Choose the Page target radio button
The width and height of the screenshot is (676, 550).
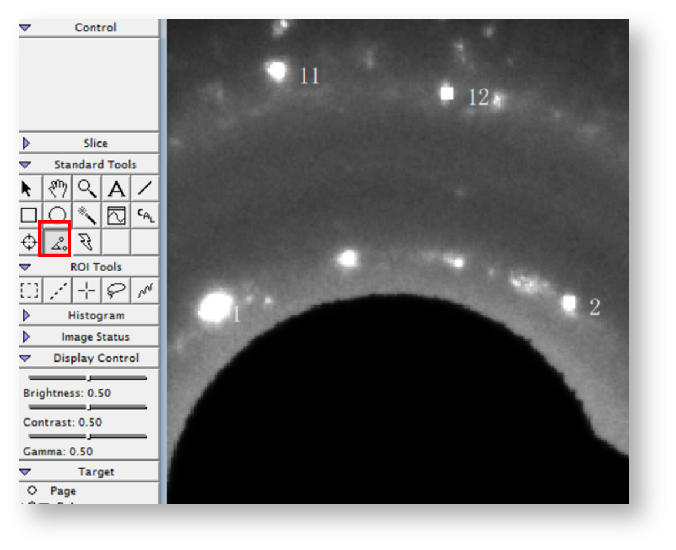(32, 491)
